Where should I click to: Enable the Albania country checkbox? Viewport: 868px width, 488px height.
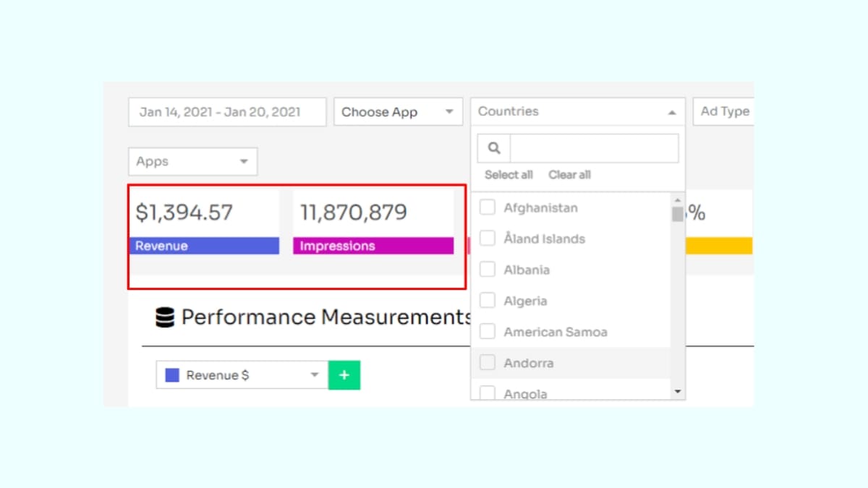pyautogui.click(x=488, y=270)
